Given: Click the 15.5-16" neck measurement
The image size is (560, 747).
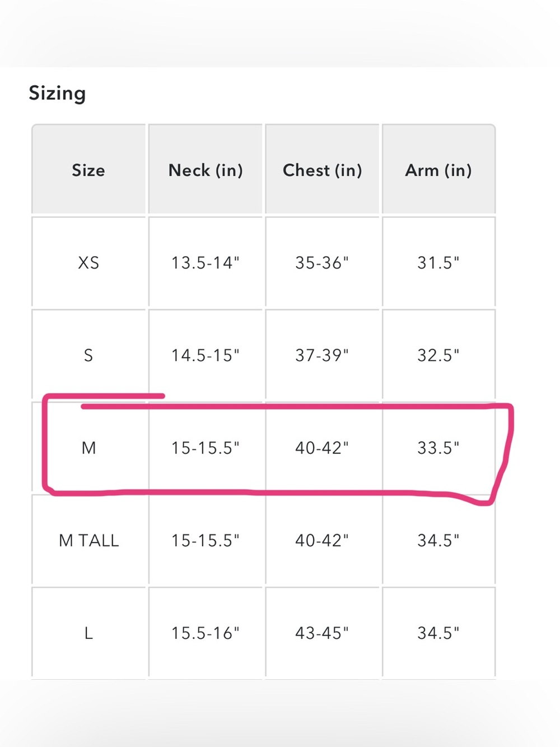Looking at the screenshot, I should click(x=206, y=633).
